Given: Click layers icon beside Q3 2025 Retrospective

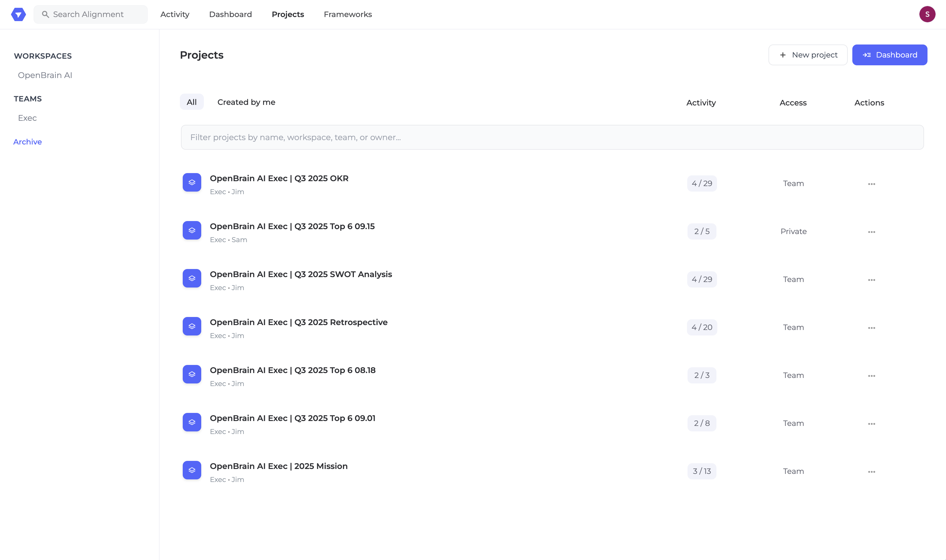Looking at the screenshot, I should [192, 327].
